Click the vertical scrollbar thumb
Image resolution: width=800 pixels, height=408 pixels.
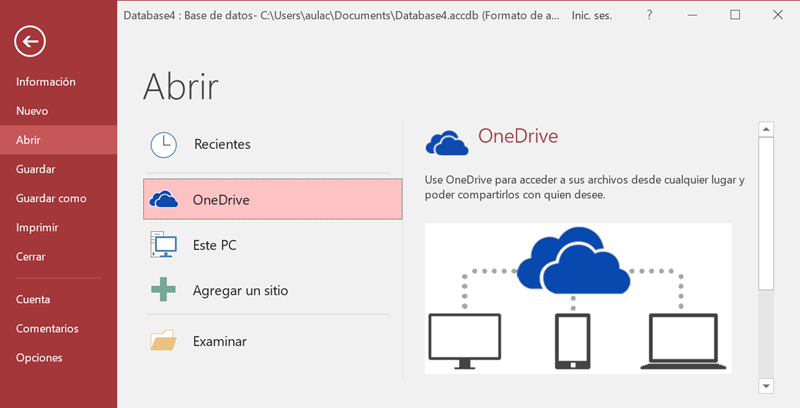[766, 214]
